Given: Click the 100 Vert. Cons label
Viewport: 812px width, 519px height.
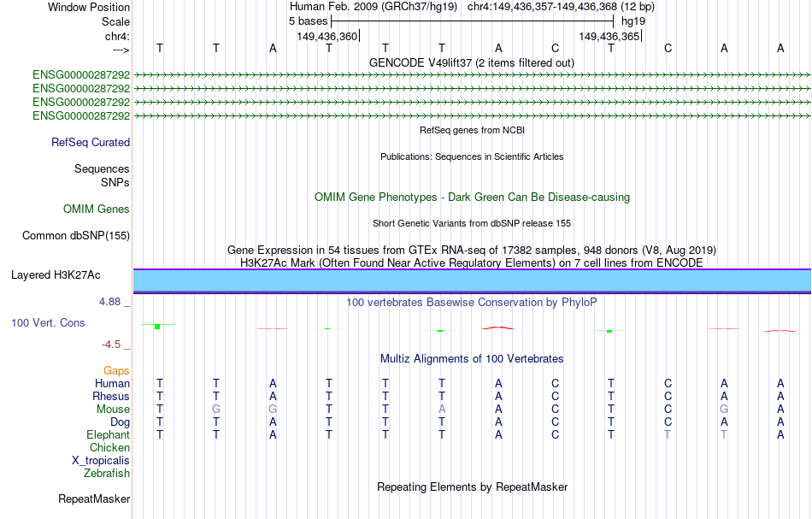Looking at the screenshot, I should point(48,322).
